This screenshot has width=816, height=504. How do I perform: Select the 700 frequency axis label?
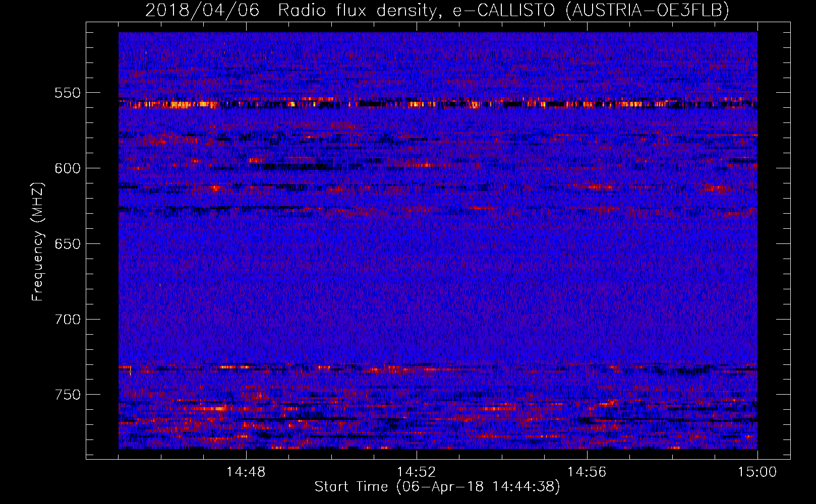68,320
